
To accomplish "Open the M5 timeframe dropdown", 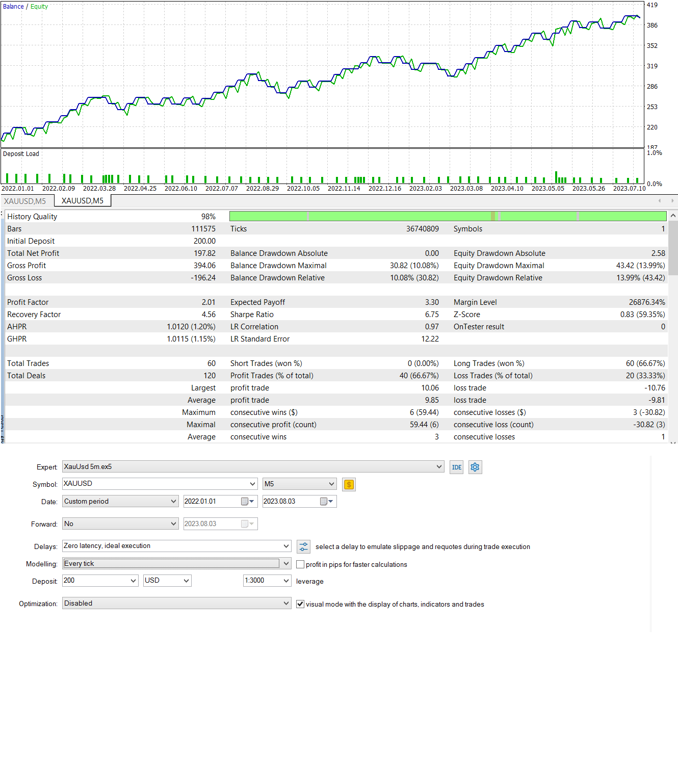I will 331,484.
